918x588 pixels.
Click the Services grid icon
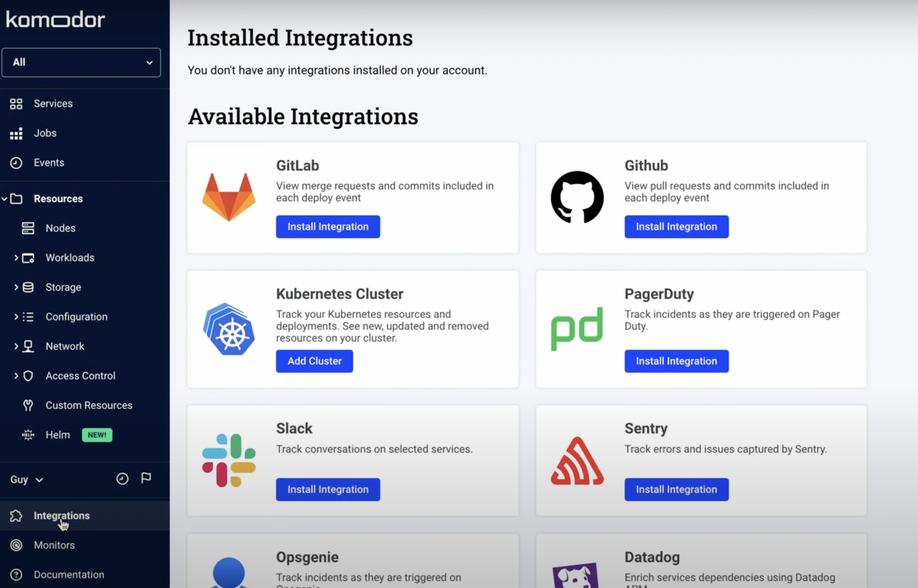pyautogui.click(x=16, y=104)
